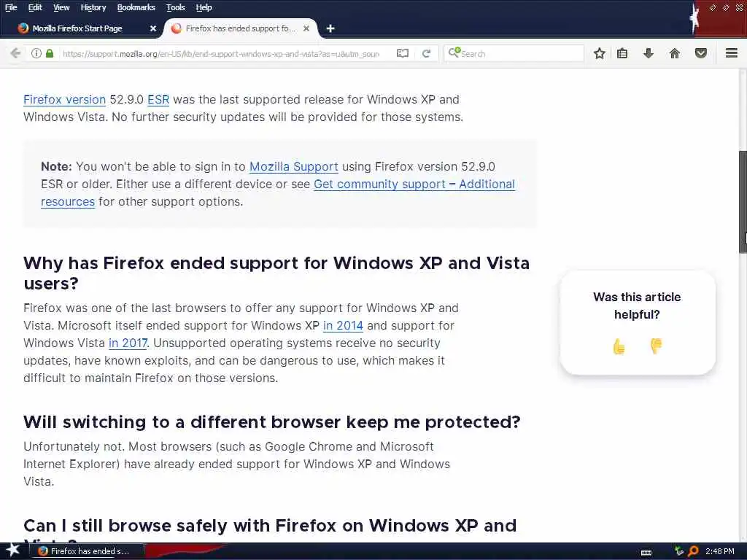Image resolution: width=747 pixels, height=560 pixels.
Task: Vote thumbs down on article helpfulness
Action: pyautogui.click(x=656, y=346)
